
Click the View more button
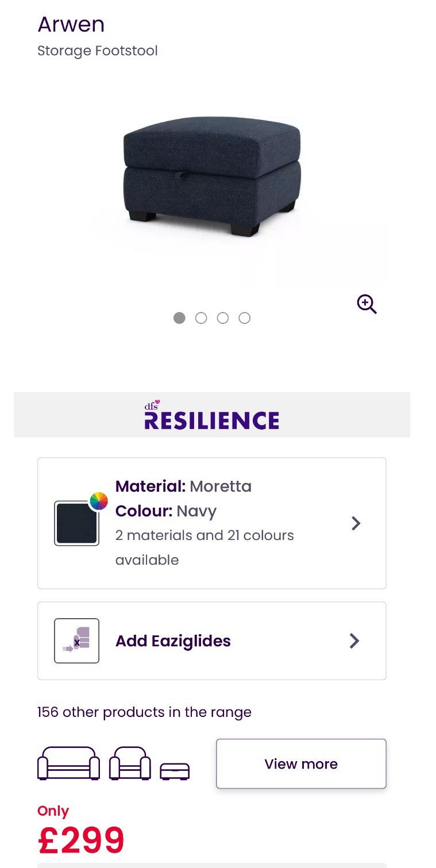click(301, 763)
